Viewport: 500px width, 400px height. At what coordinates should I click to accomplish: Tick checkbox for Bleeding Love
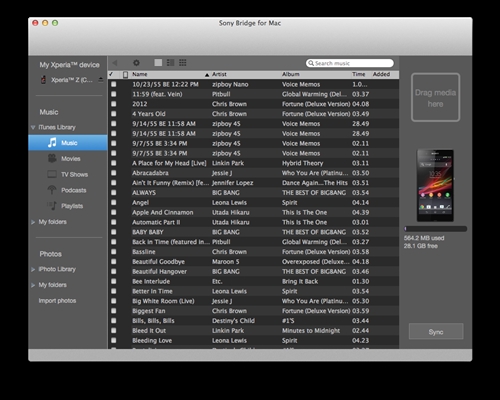(114, 340)
